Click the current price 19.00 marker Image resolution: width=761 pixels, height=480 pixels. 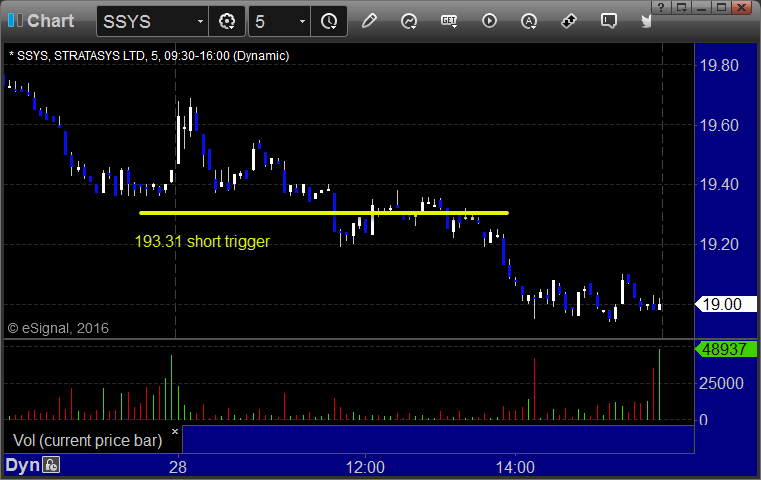point(726,304)
